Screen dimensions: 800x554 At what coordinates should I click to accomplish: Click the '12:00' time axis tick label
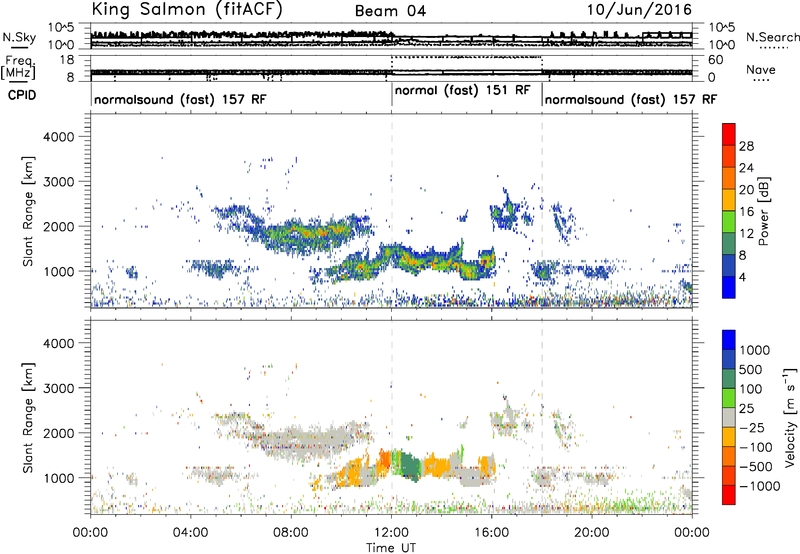[x=392, y=533]
